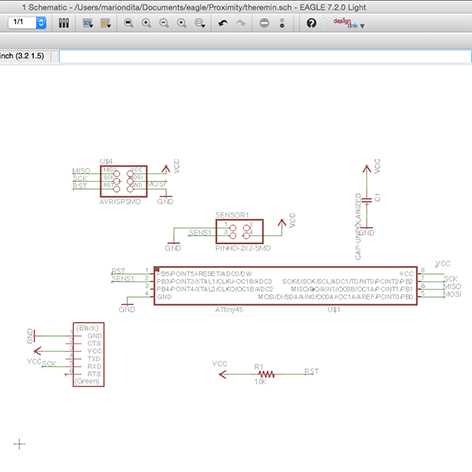Expand the design link menu
Viewport: 472px width, 472px height.
349,23
